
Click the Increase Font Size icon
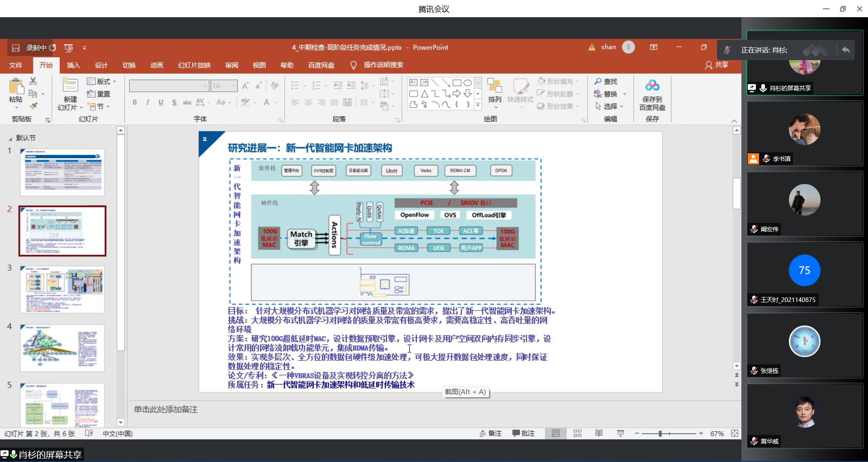pos(245,85)
